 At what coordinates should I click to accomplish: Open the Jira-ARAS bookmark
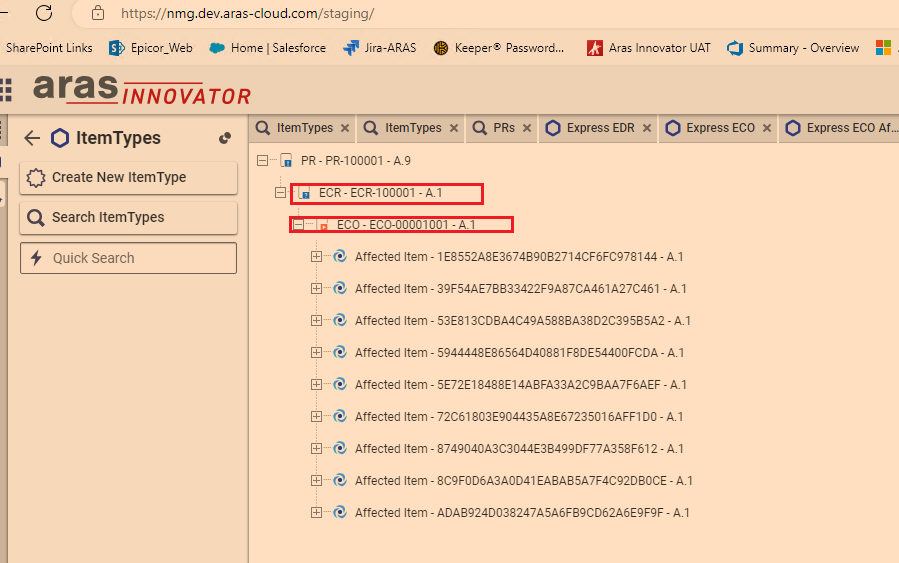[x=382, y=48]
